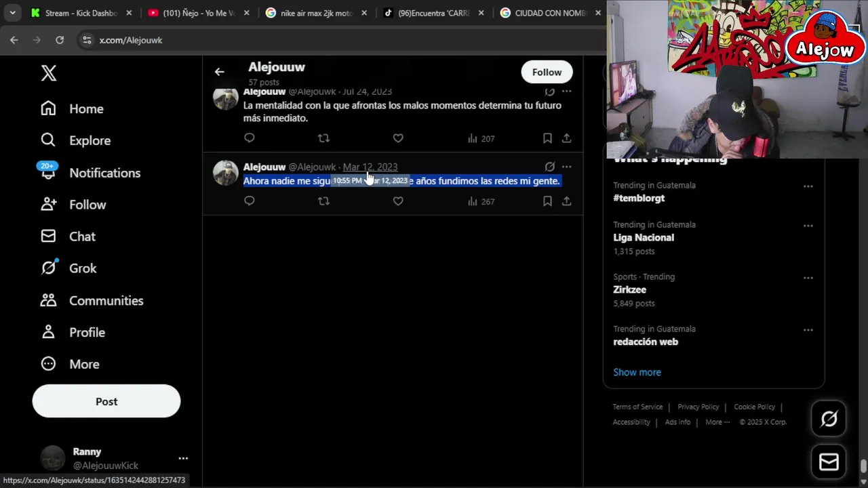868x488 pixels.
Task: Open Chat in the sidebar
Action: coord(68,236)
